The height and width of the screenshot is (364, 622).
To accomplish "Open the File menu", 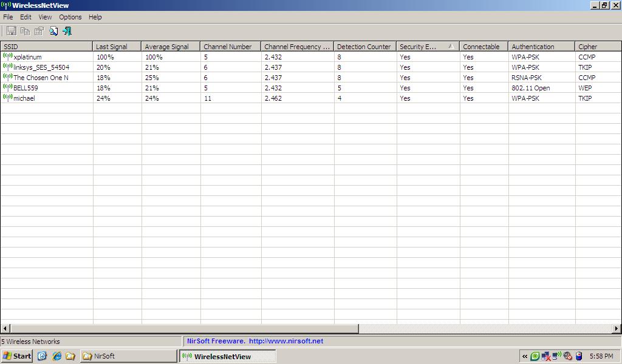I will (x=8, y=17).
